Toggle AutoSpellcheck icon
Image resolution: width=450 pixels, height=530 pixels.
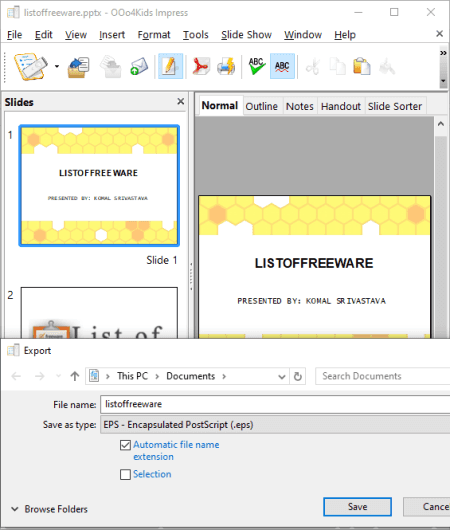click(x=282, y=66)
